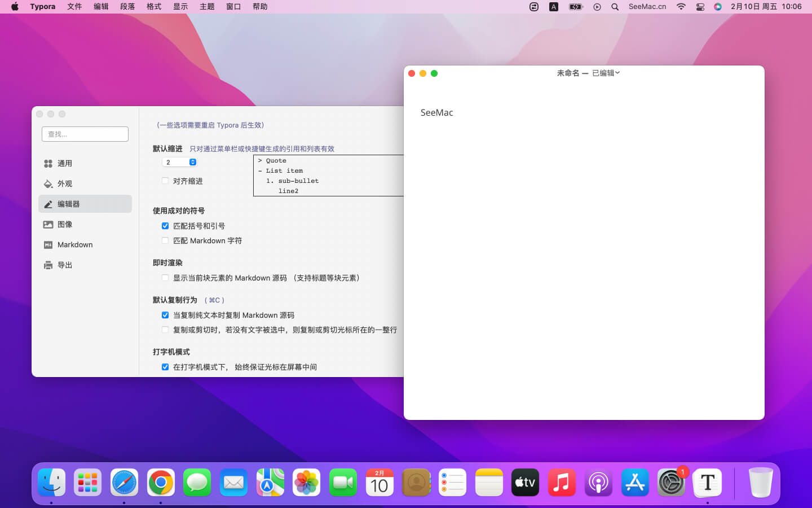This screenshot has height=508, width=812.
Task: Select the 外观 appearance paint bucket icon
Action: (x=48, y=184)
